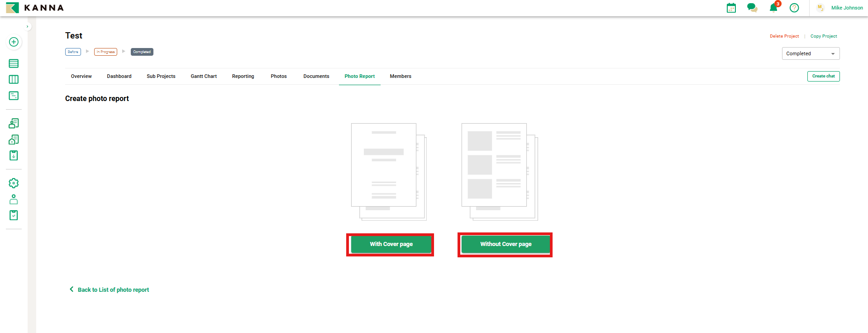Click the Without Cover page button

click(506, 244)
